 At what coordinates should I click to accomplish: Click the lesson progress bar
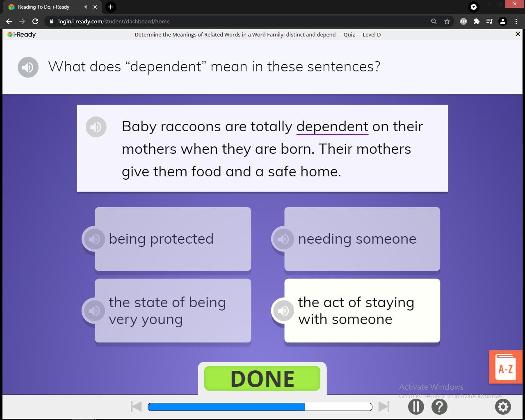(260, 406)
